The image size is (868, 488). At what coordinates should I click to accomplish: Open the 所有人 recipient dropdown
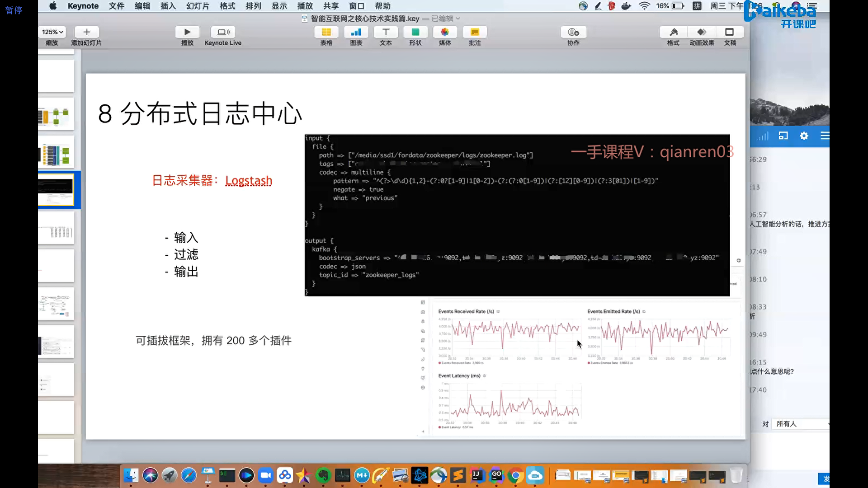pos(800,424)
